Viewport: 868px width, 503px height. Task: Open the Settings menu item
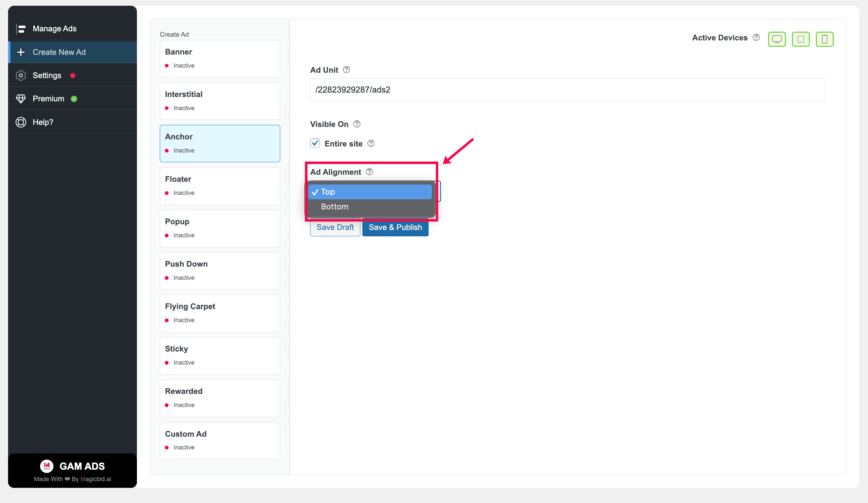coord(73,75)
